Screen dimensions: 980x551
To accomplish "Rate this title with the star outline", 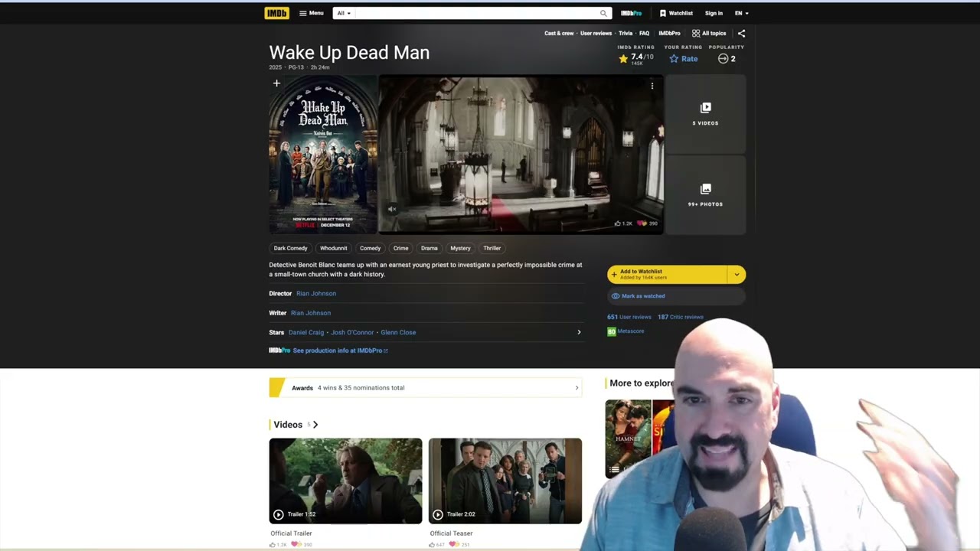I will (683, 58).
